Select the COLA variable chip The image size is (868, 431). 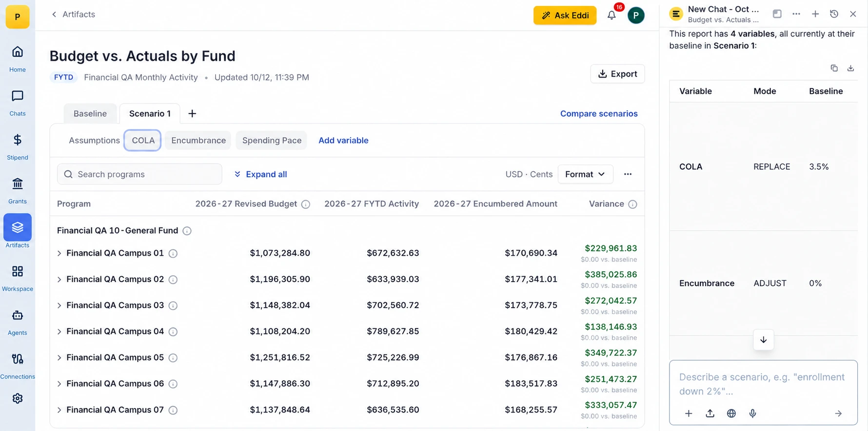pos(143,141)
